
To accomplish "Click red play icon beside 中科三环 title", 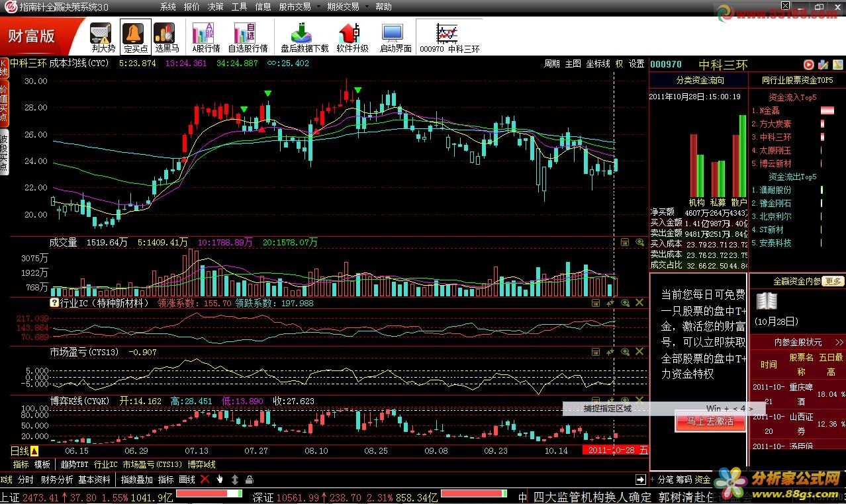I will click(808, 64).
